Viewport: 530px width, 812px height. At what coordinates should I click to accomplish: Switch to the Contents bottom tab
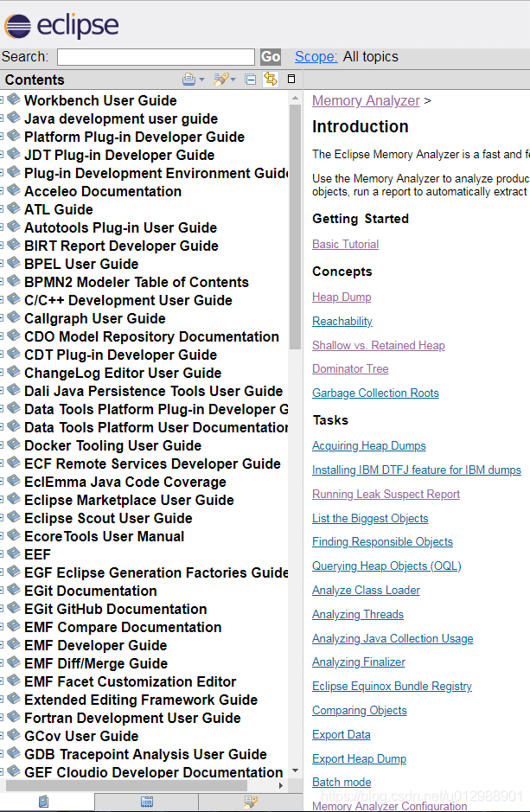(44, 802)
